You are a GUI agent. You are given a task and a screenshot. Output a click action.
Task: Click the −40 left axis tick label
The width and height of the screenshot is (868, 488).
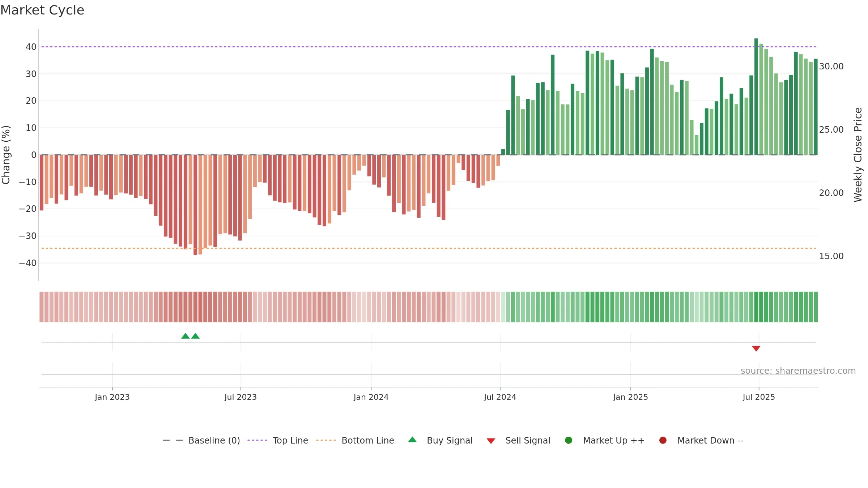point(28,263)
